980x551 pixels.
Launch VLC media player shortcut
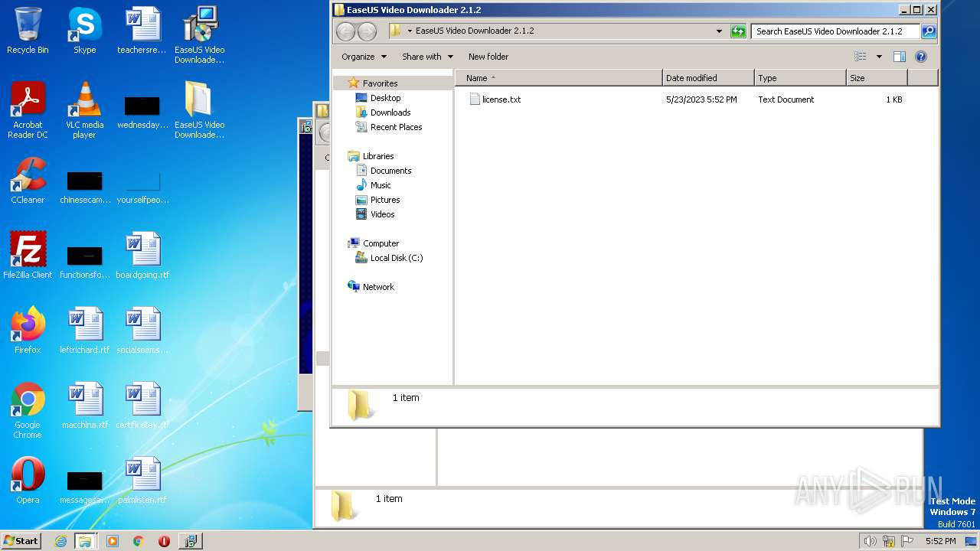pyautogui.click(x=84, y=110)
